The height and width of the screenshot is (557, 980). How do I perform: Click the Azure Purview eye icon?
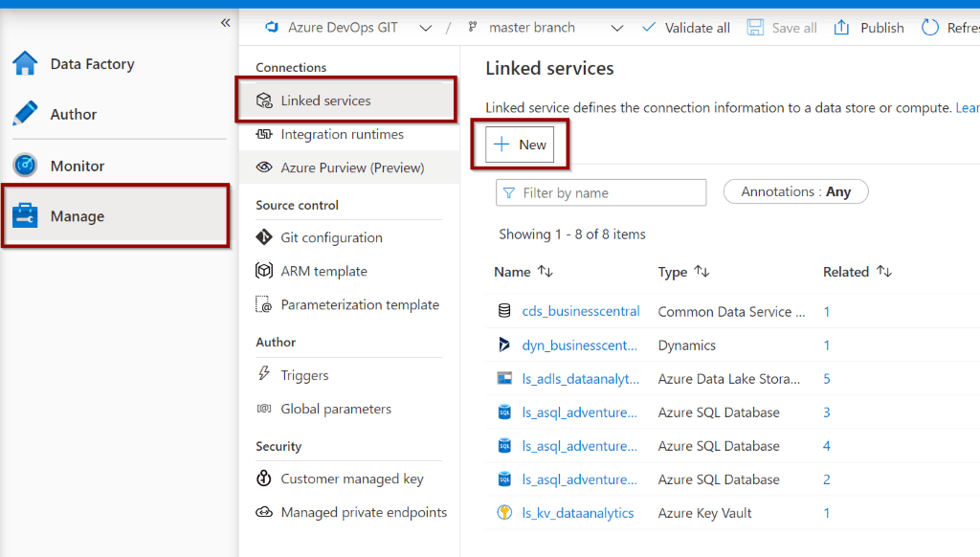tap(264, 167)
